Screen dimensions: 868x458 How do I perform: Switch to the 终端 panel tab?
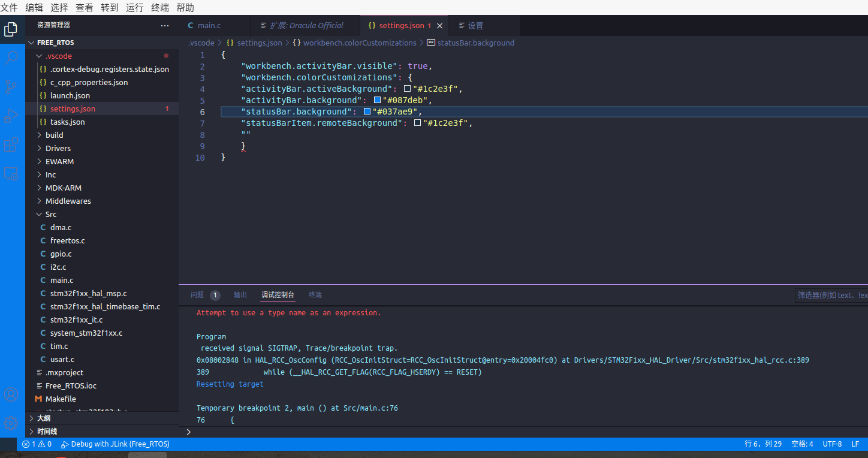click(x=315, y=294)
